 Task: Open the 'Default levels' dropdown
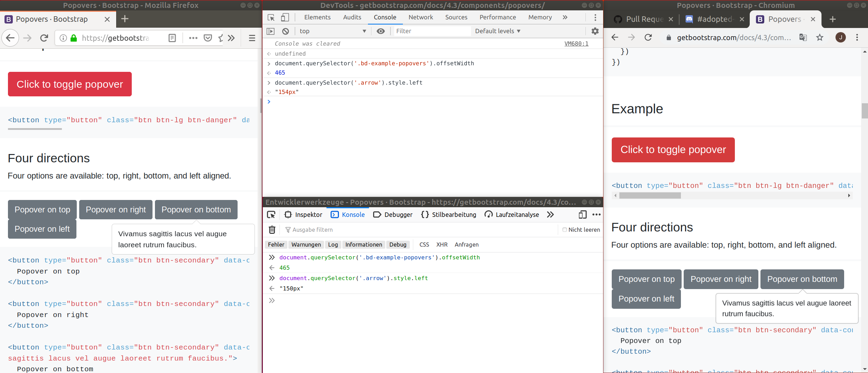click(x=497, y=31)
